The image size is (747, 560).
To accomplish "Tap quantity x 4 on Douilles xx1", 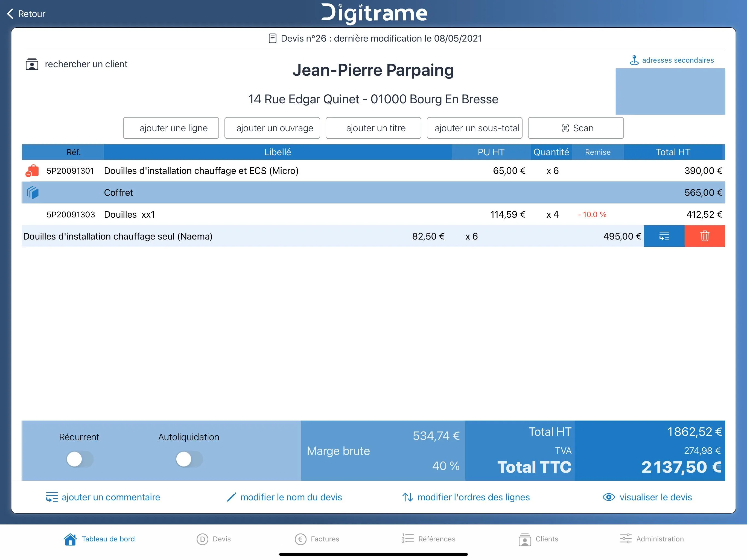I will (x=553, y=214).
